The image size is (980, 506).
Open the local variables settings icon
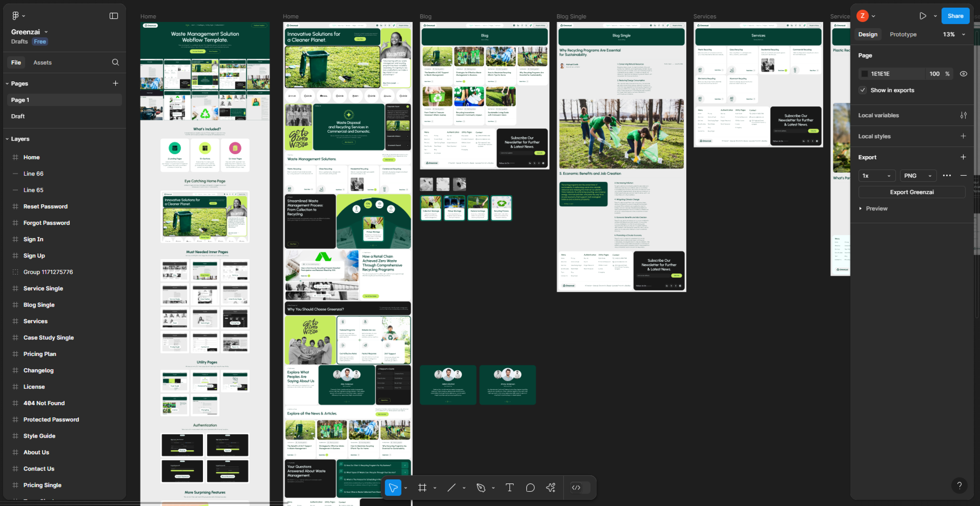(x=963, y=115)
